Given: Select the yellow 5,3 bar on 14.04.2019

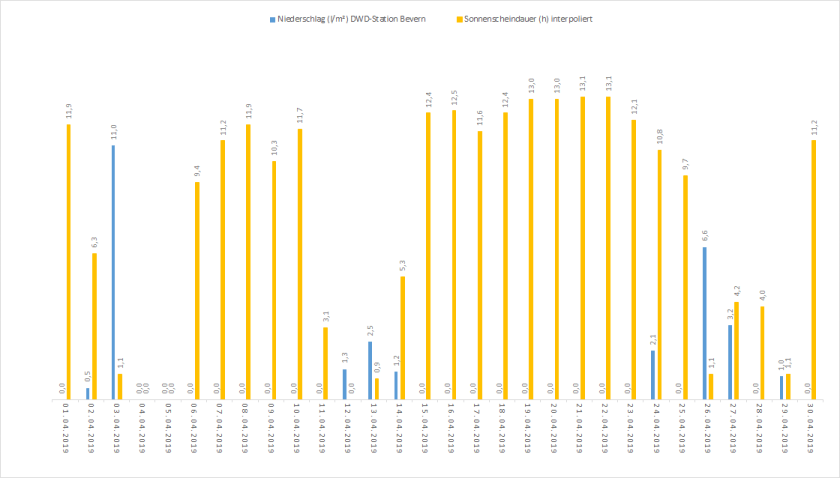Looking at the screenshot, I should tap(402, 337).
